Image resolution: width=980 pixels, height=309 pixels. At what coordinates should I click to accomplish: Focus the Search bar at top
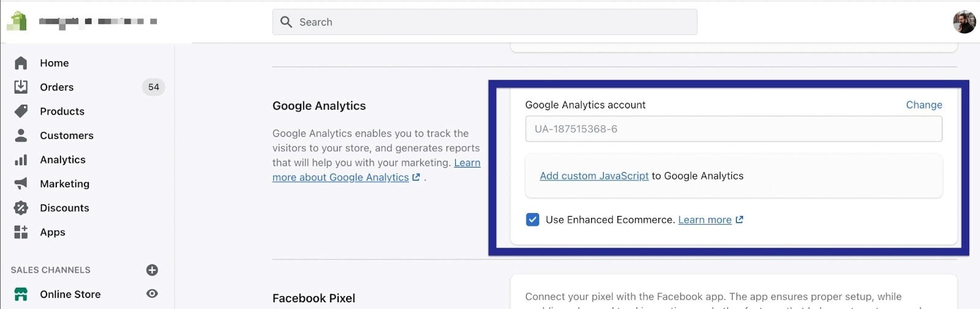pos(484,22)
